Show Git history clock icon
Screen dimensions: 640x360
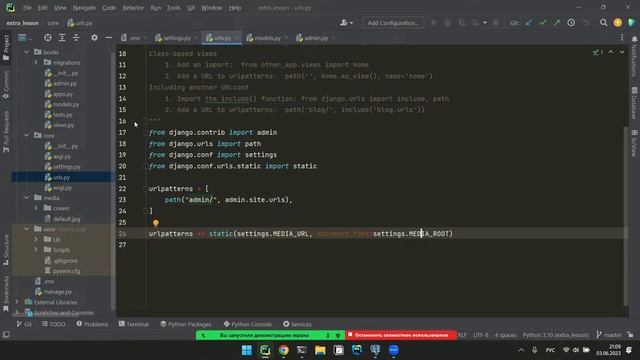(x=571, y=23)
